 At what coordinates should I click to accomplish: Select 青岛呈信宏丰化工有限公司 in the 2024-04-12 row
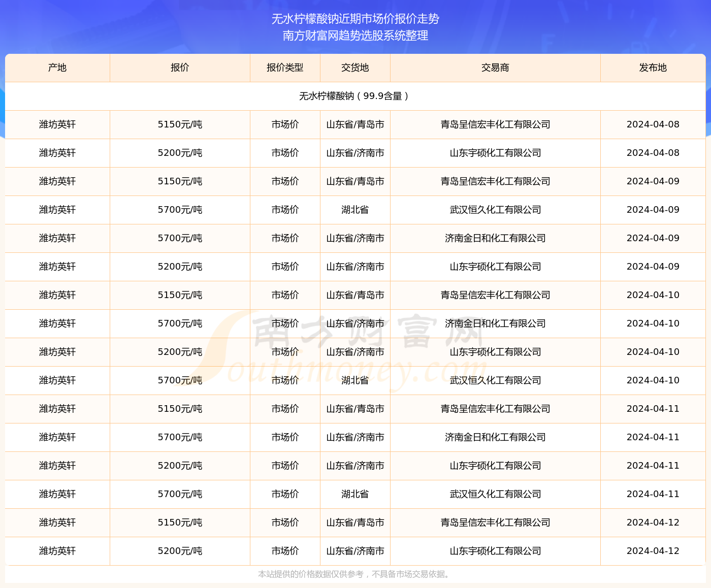click(495, 522)
